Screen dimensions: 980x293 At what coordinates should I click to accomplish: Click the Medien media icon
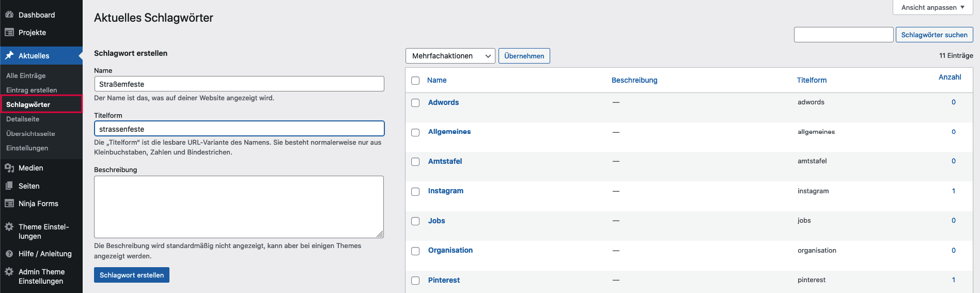click(x=9, y=168)
